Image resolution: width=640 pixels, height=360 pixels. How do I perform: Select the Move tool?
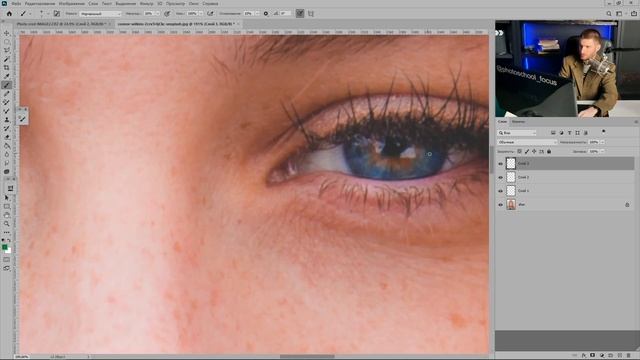point(7,33)
